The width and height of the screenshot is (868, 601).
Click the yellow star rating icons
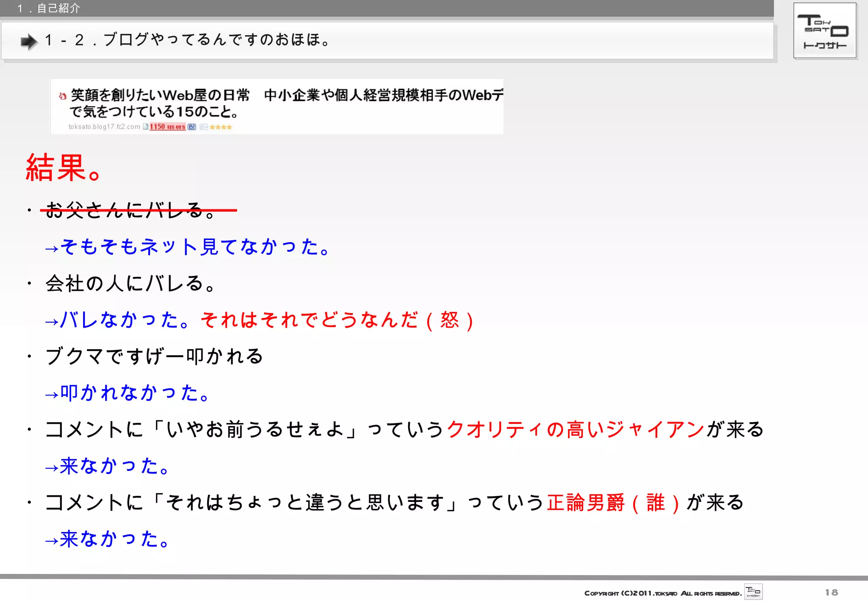220,127
